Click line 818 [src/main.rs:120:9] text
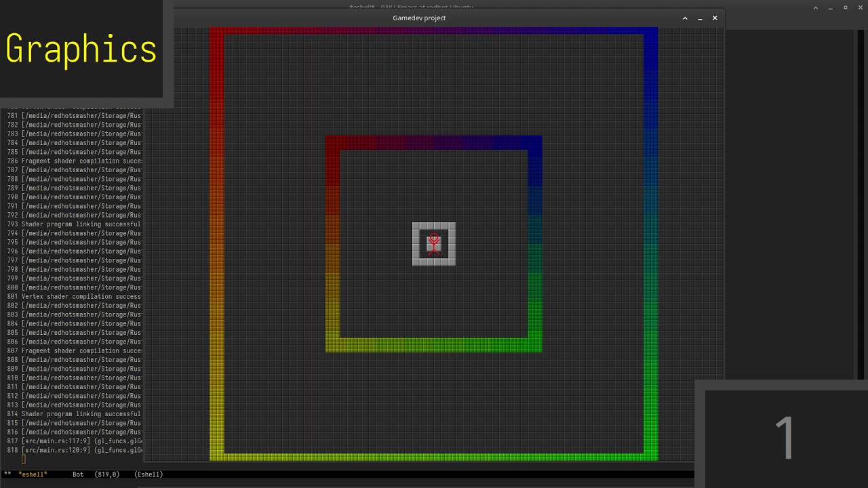Screen dimensions: 868x488 [81, 450]
